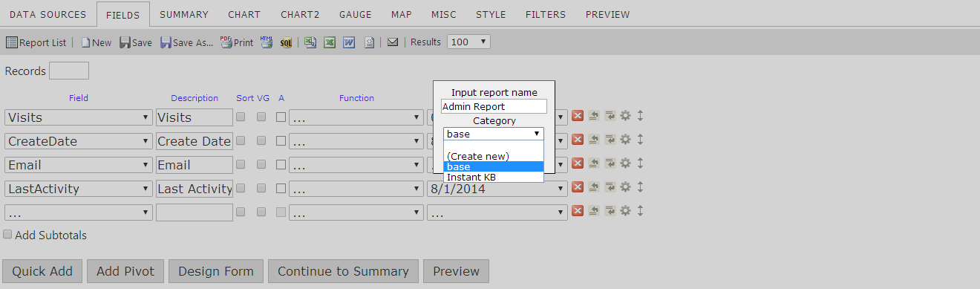Click the Design Form button
The height and width of the screenshot is (289, 980).
coord(216,271)
